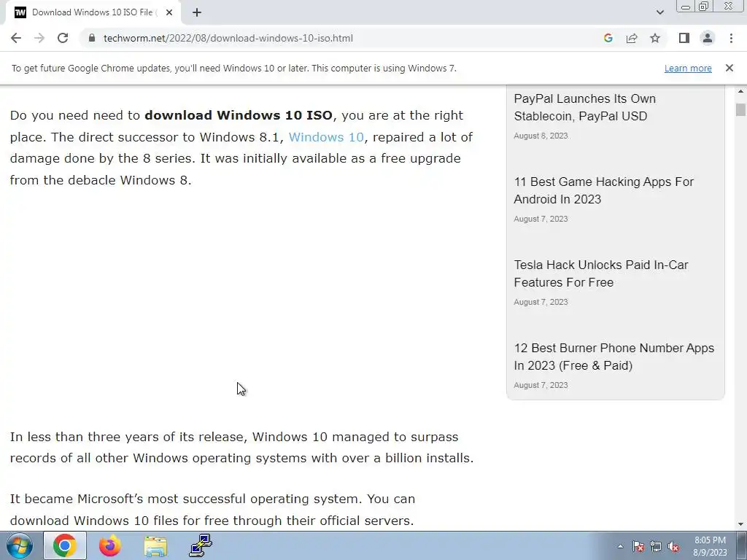
Task: Bookmark this tab with star icon
Action: 655,38
